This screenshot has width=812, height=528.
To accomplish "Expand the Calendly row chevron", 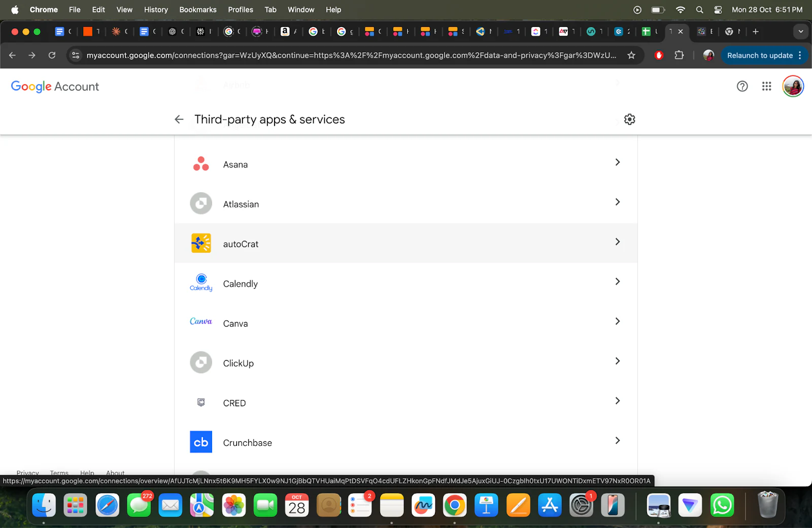I will coord(618,281).
